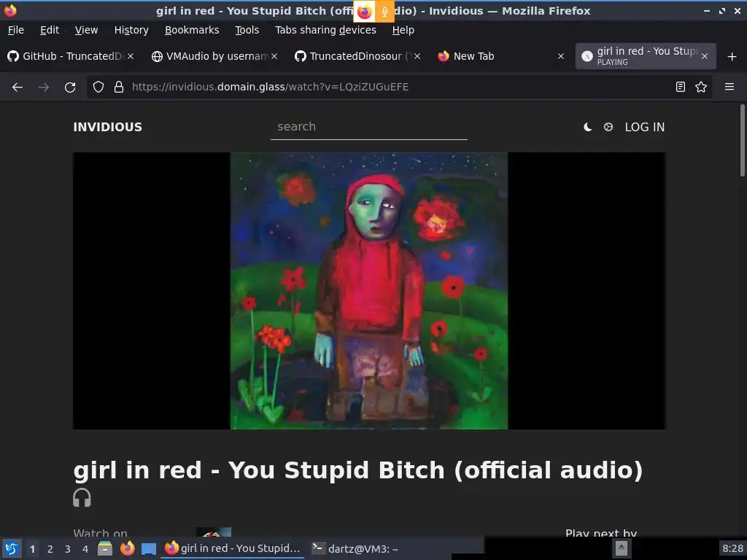Close the GitHub - TruncatedDi tab
The image size is (747, 560).
[131, 56]
